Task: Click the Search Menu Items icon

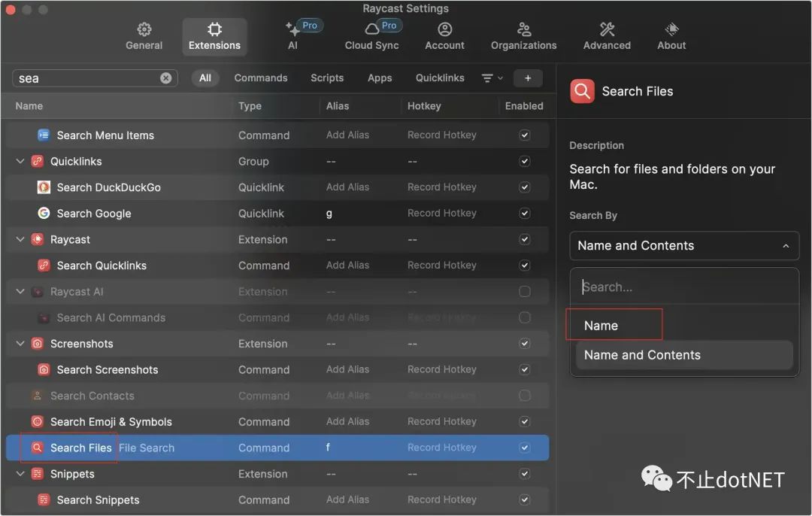Action: pos(44,135)
